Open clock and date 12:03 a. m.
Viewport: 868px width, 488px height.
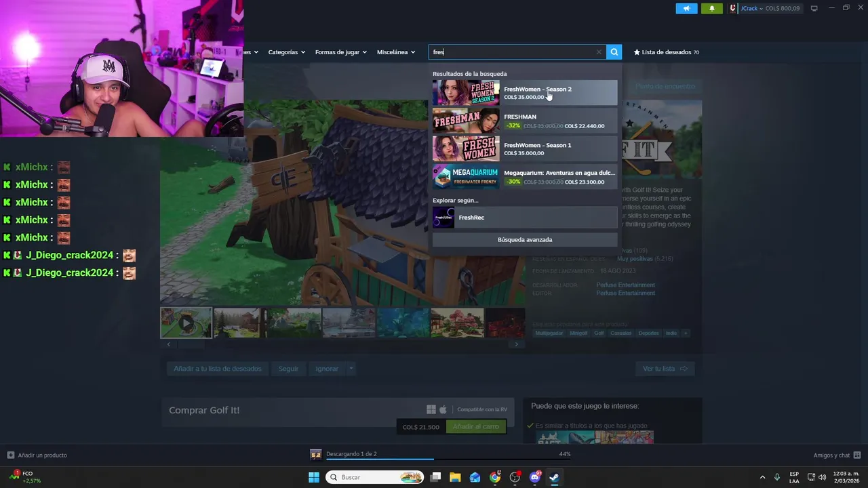(x=846, y=477)
